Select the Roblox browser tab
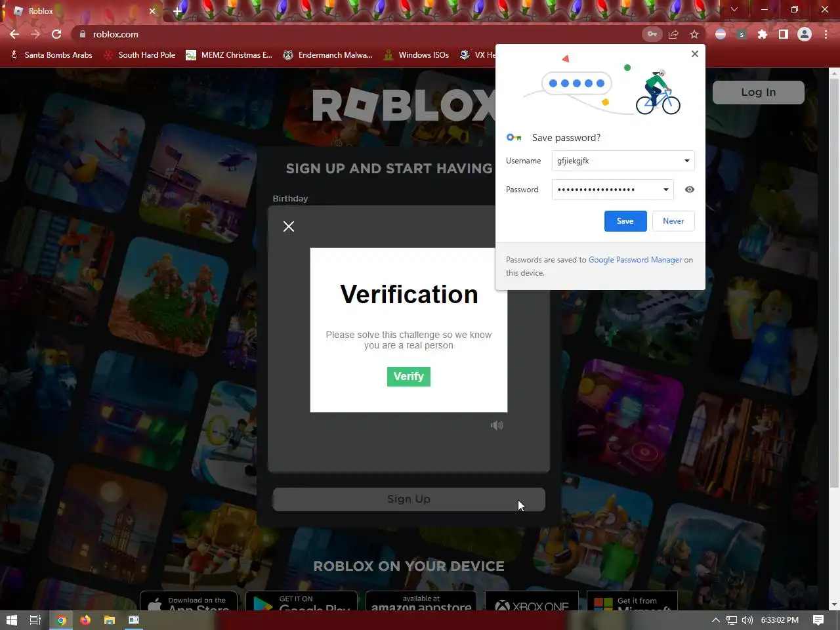840x630 pixels. click(x=84, y=10)
